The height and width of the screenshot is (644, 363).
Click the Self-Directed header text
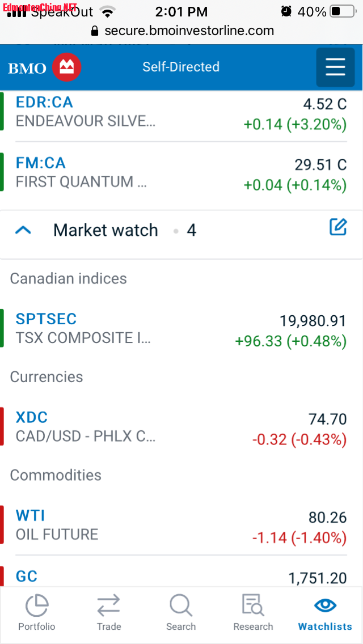(x=181, y=67)
